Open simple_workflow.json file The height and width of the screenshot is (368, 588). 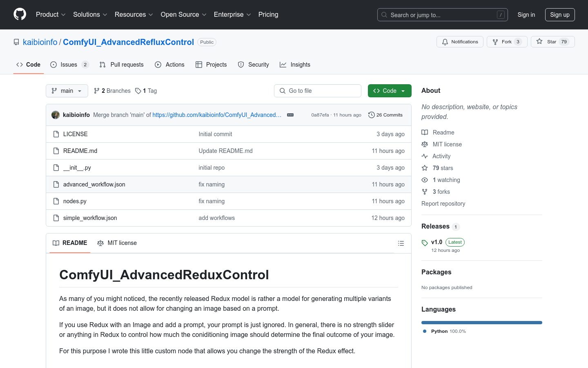(x=90, y=218)
